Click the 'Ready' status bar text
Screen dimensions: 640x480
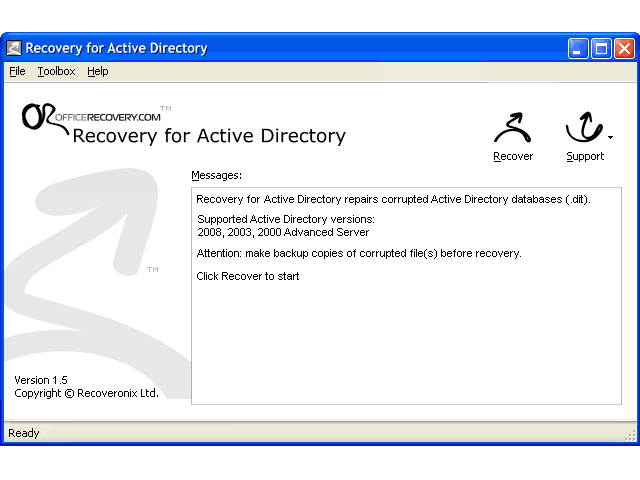tap(24, 433)
